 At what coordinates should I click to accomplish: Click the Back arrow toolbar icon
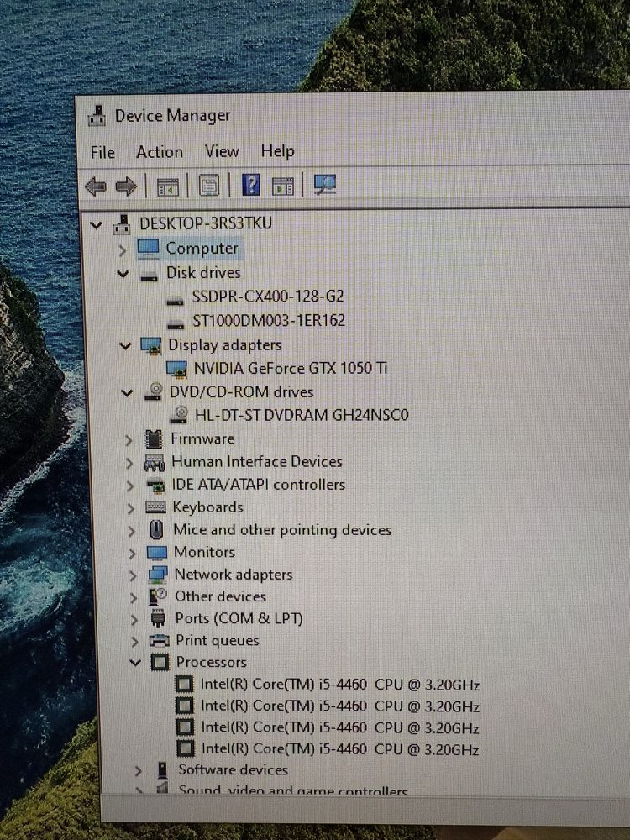pyautogui.click(x=96, y=186)
